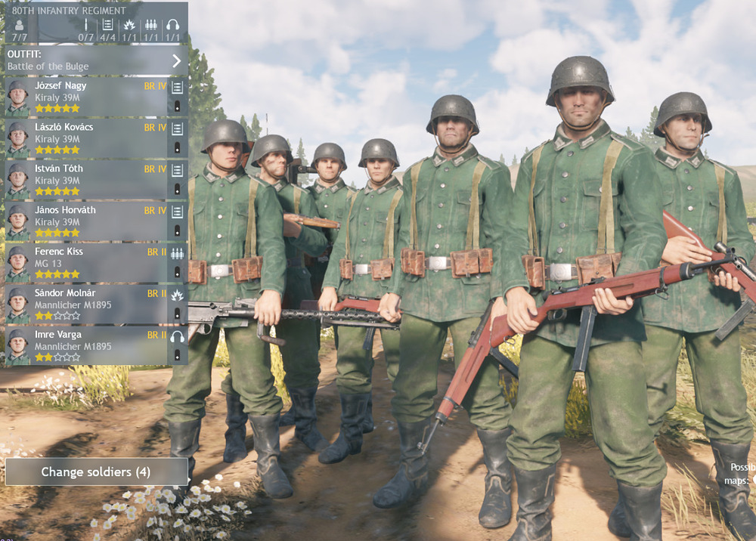Click the squad size person icon 7/7
Viewport: 756px width, 541px height.
20,25
